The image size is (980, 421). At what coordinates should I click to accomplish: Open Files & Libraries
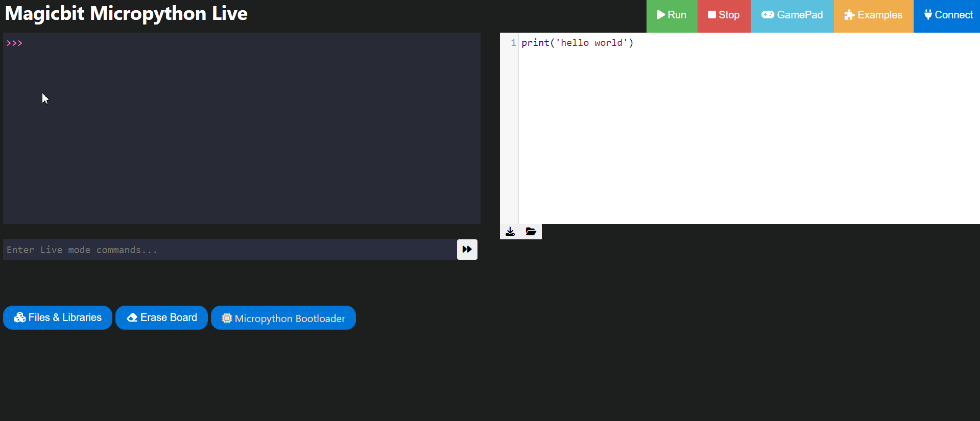[58, 317]
